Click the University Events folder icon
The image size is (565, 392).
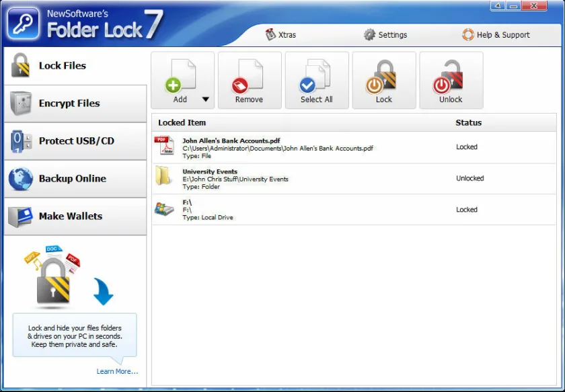(163, 175)
